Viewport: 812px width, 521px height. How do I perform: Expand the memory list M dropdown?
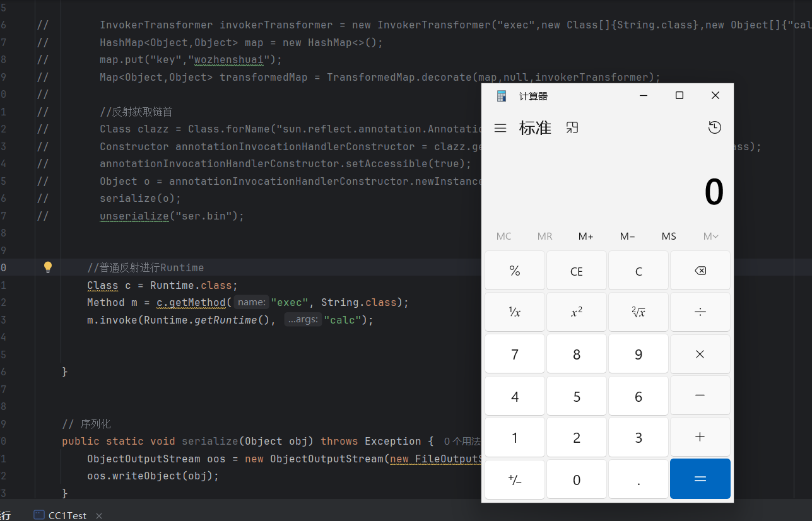[x=710, y=237]
